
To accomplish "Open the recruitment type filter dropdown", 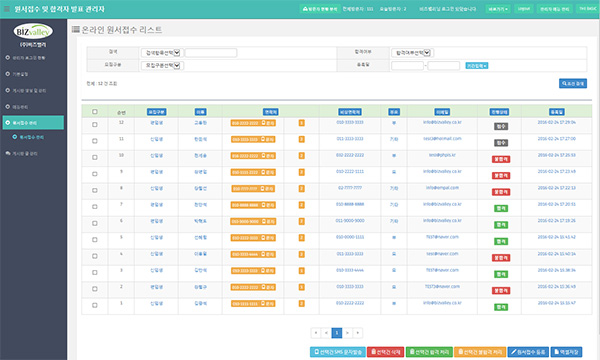I will coord(162,65).
